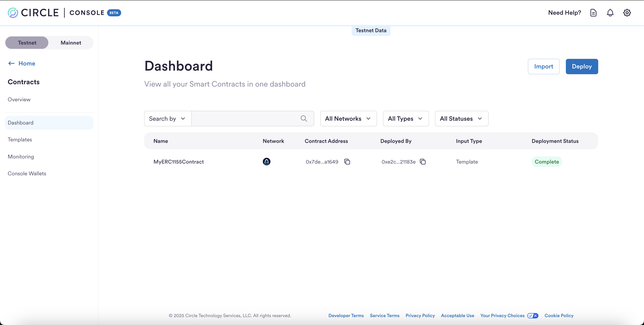Open Privacy Policy link
The image size is (644, 325).
(x=420, y=315)
